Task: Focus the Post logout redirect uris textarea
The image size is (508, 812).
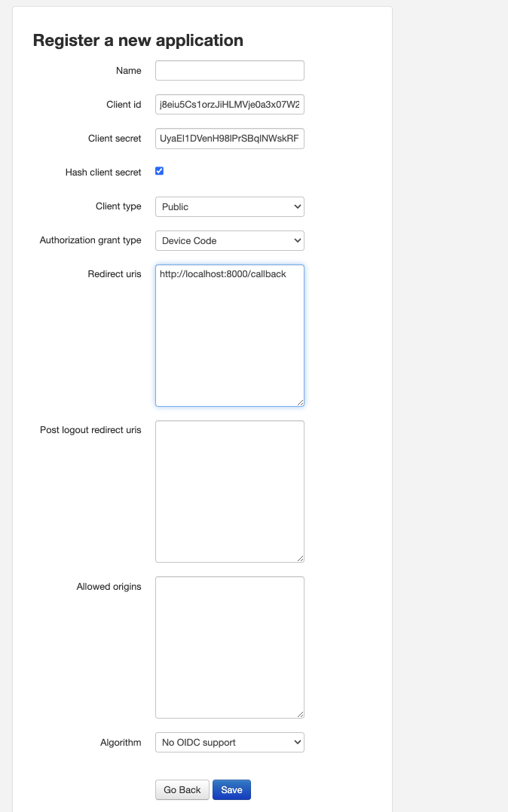Action: tap(230, 491)
